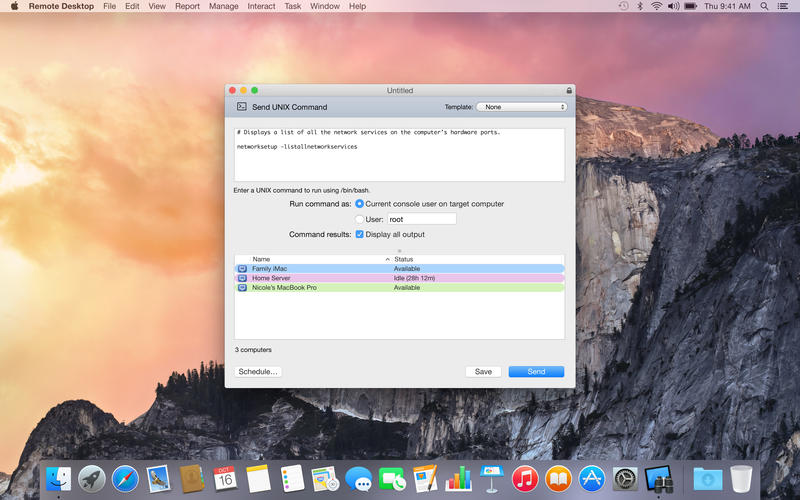The width and height of the screenshot is (800, 500).
Task: Open the Template dropdown menu
Action: point(522,107)
